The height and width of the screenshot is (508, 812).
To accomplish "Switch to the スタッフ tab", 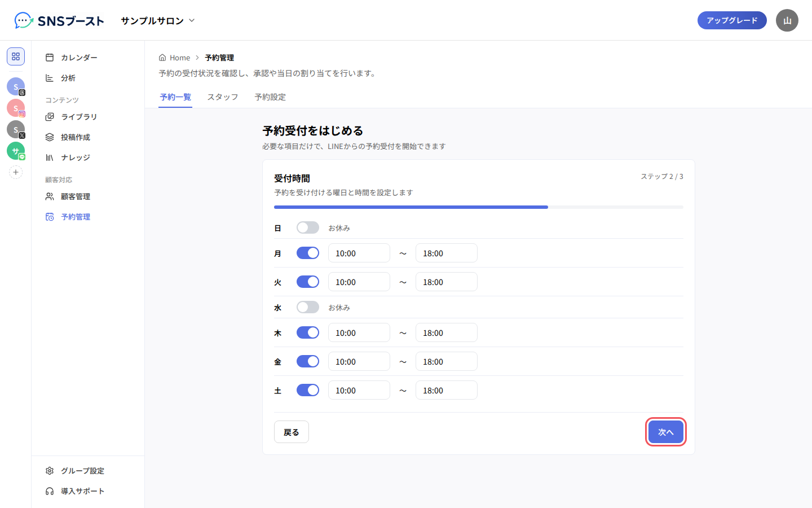I will pos(223,97).
